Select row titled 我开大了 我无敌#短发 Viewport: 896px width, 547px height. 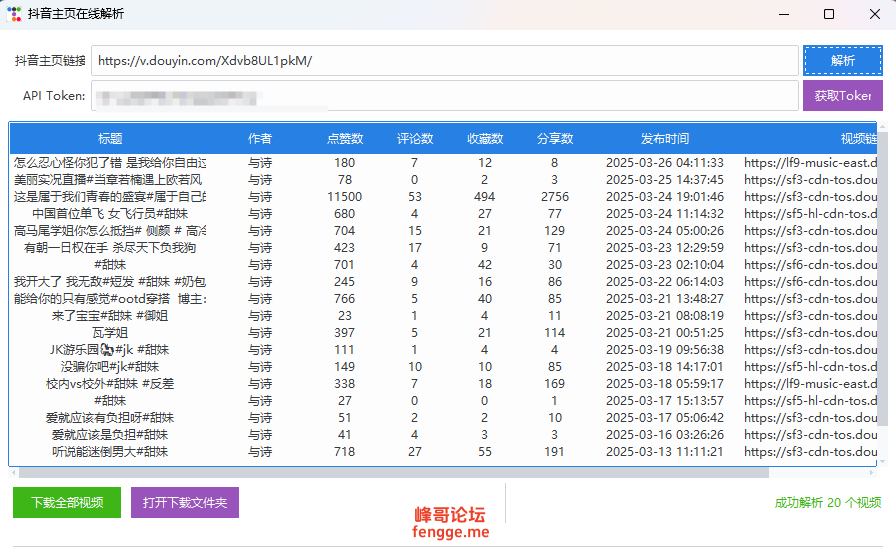(x=443, y=282)
